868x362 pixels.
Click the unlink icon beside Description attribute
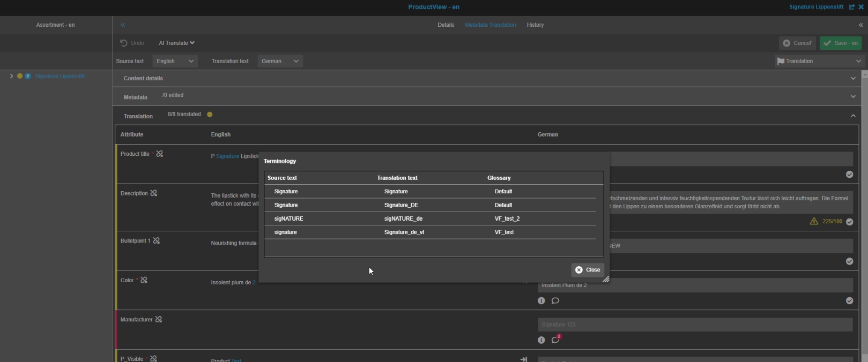(x=154, y=193)
